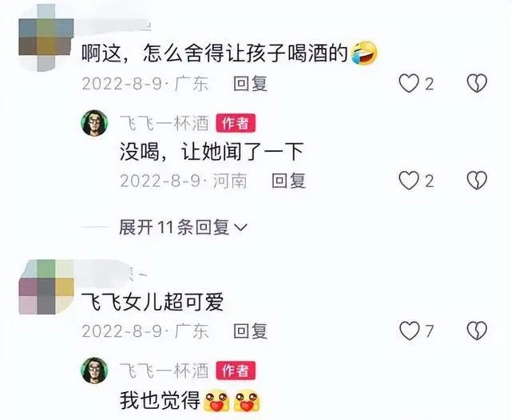
Task: Open 飞飞一杯酒 profile name in second reply
Action: click(x=164, y=370)
